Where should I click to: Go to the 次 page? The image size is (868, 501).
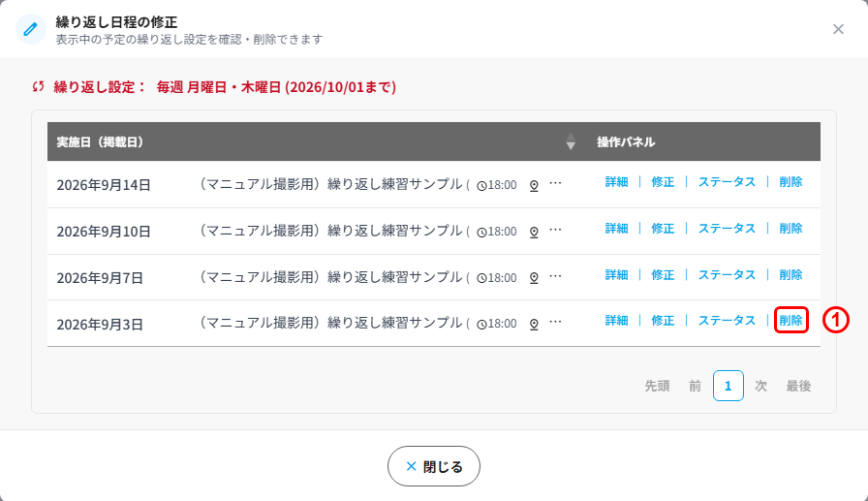pyautogui.click(x=761, y=386)
